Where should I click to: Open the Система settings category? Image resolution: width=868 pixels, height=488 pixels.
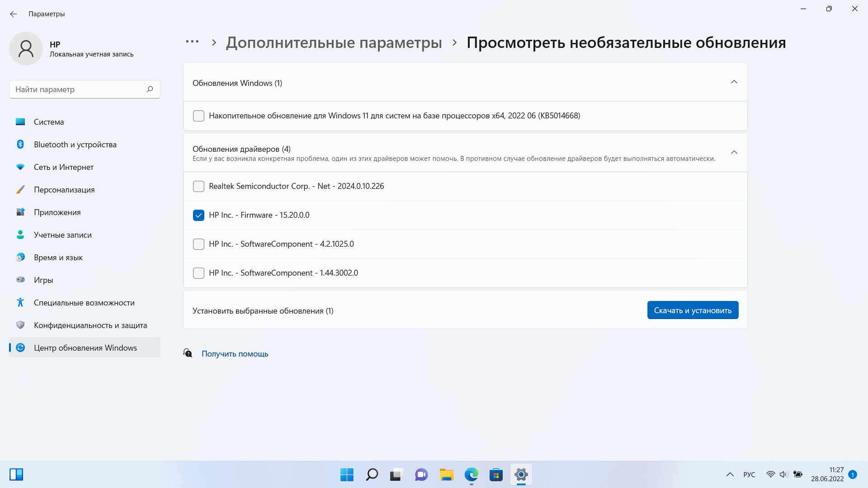coord(49,122)
